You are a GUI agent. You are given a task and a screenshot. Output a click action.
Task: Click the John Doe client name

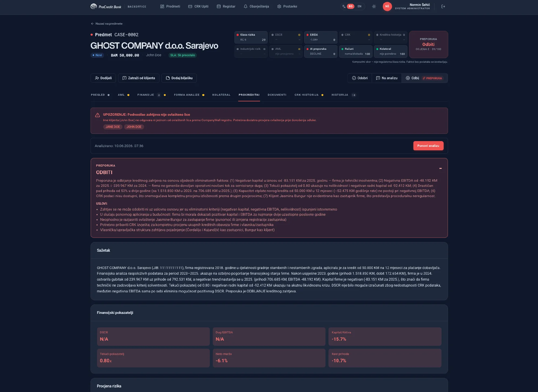[x=154, y=55]
